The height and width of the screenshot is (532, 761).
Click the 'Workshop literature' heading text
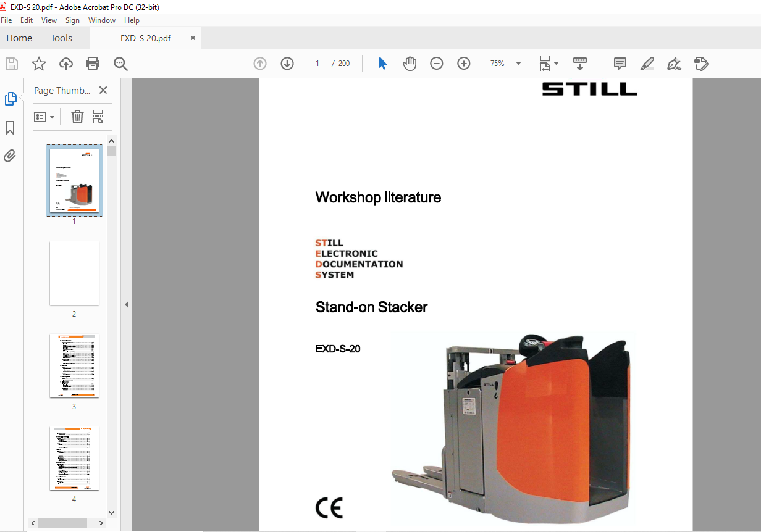378,197
